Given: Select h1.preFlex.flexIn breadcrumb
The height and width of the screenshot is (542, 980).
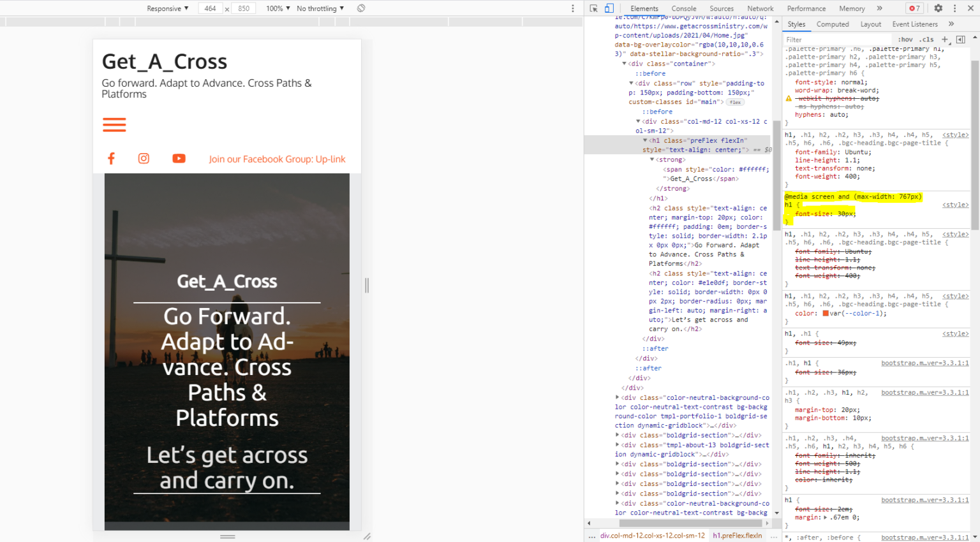Looking at the screenshot, I should coord(737,536).
